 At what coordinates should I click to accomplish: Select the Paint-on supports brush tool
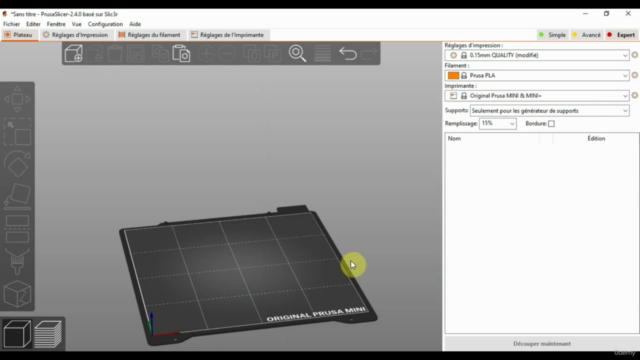(17, 261)
